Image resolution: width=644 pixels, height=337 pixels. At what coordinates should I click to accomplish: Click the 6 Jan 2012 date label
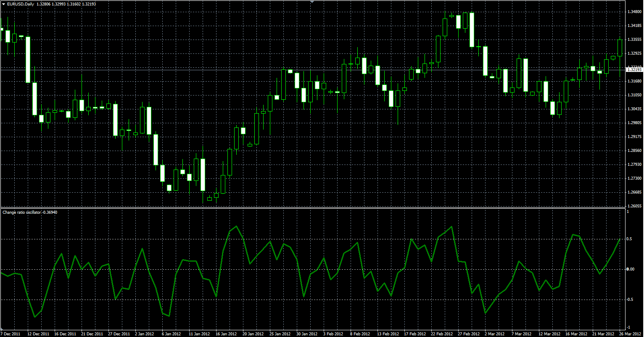pyautogui.click(x=172, y=334)
